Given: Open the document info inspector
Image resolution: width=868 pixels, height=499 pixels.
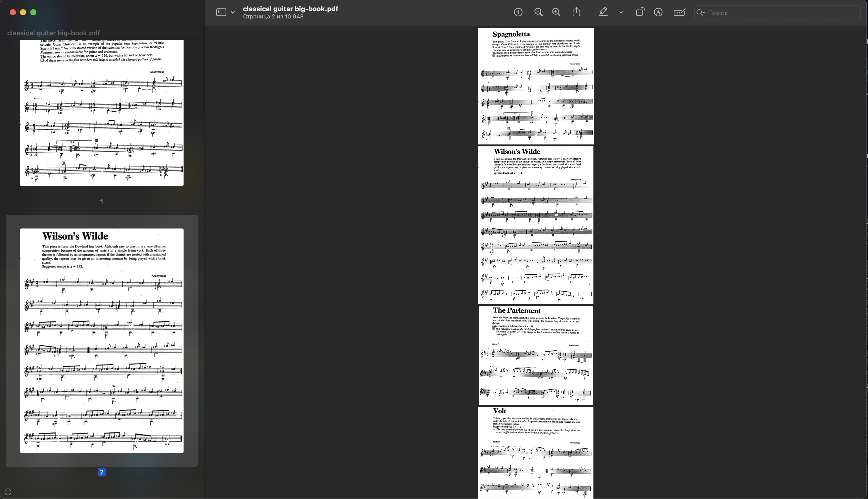Looking at the screenshot, I should (x=518, y=12).
